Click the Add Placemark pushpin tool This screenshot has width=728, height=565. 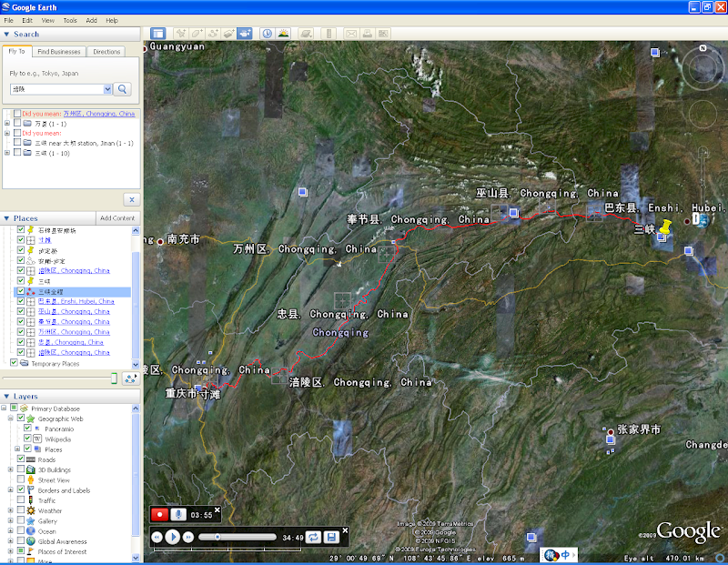pos(181,34)
